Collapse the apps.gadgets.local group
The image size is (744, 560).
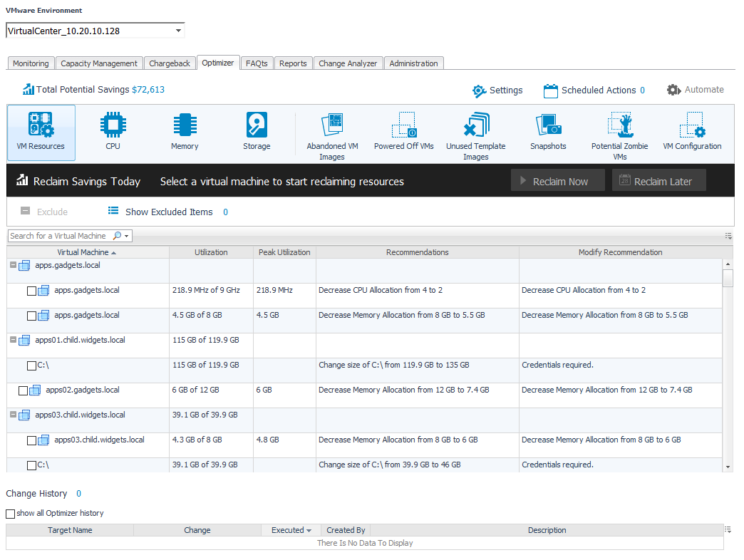click(14, 265)
